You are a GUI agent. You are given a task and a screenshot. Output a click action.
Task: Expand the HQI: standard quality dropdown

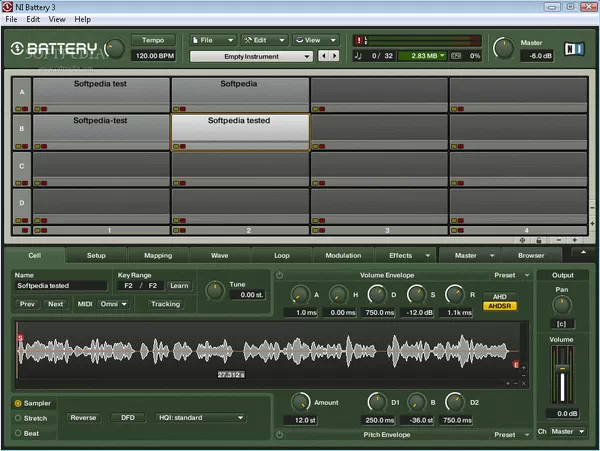[200, 418]
